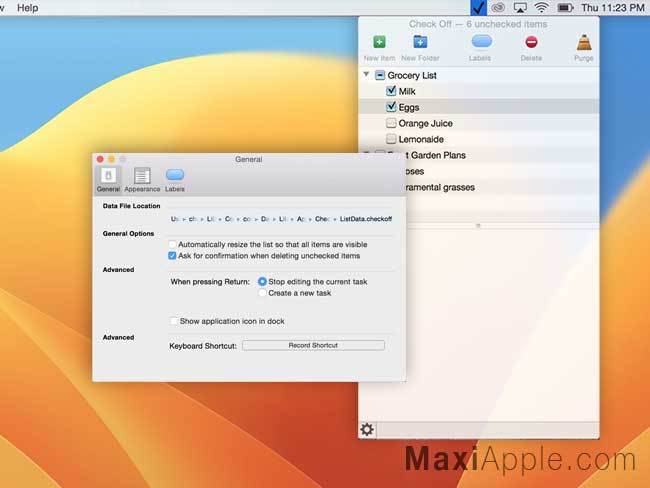Collapse the Grocery List disclosure triangle

[366, 74]
